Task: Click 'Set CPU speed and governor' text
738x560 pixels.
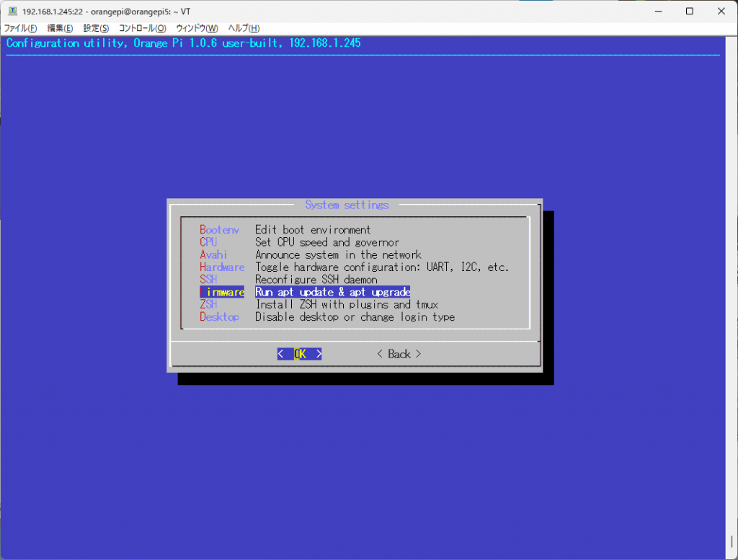Action: point(327,242)
